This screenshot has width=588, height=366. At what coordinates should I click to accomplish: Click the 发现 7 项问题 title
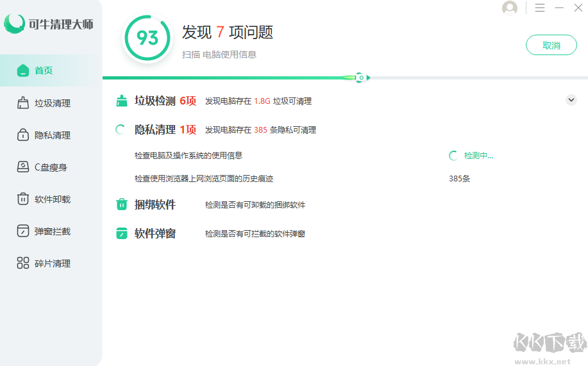pos(227,32)
